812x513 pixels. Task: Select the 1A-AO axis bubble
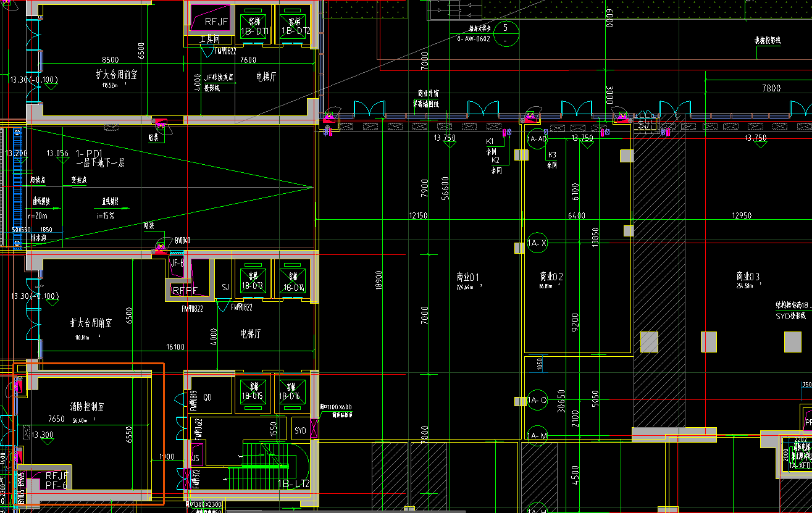click(537, 139)
